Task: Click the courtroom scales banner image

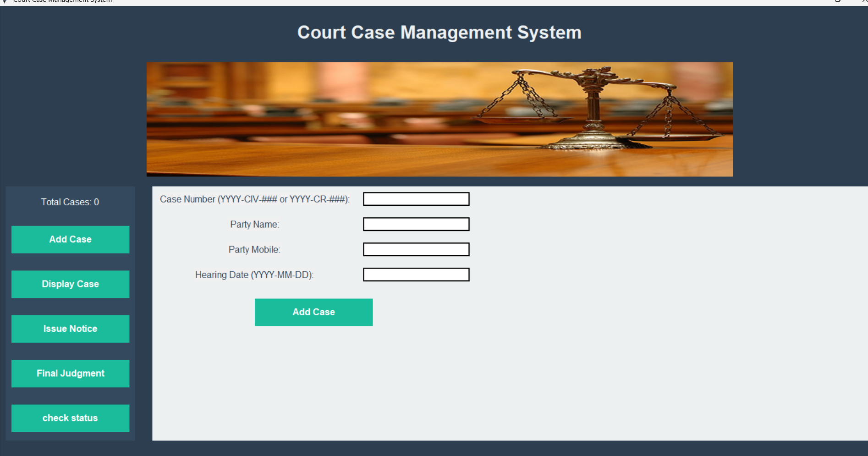Action: (x=439, y=119)
